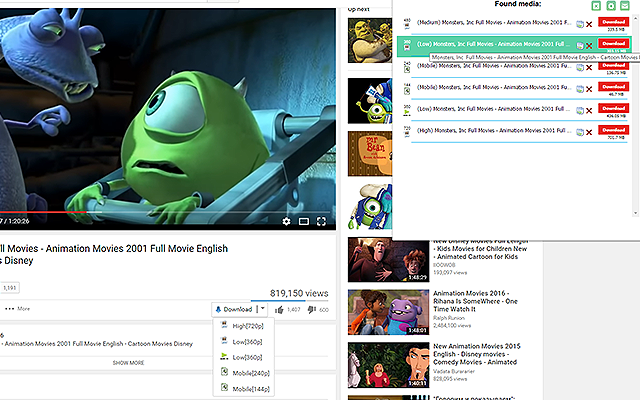The image size is (640, 400).
Task: Choose Mobile[144p] from download menu
Action: [x=243, y=389]
